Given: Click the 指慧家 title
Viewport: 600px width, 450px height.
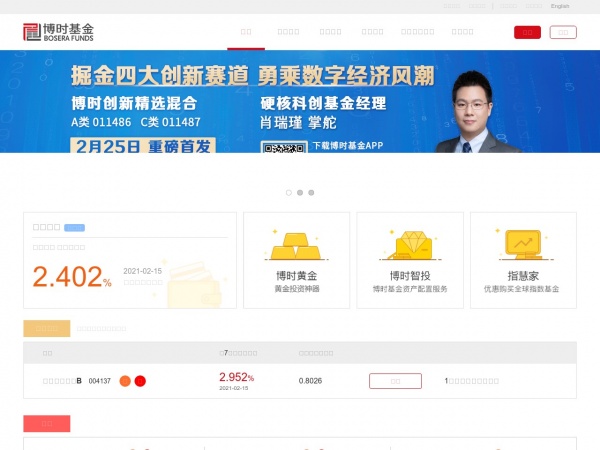Looking at the screenshot, I should (x=523, y=276).
